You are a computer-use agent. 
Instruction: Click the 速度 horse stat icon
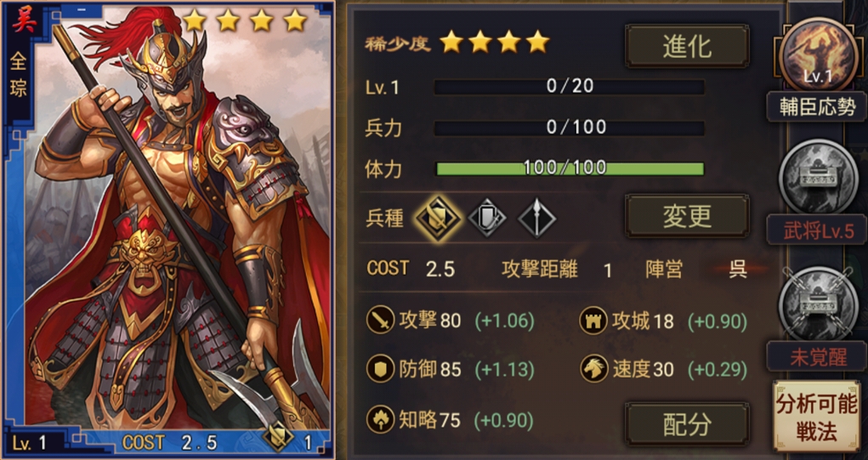[x=593, y=369]
